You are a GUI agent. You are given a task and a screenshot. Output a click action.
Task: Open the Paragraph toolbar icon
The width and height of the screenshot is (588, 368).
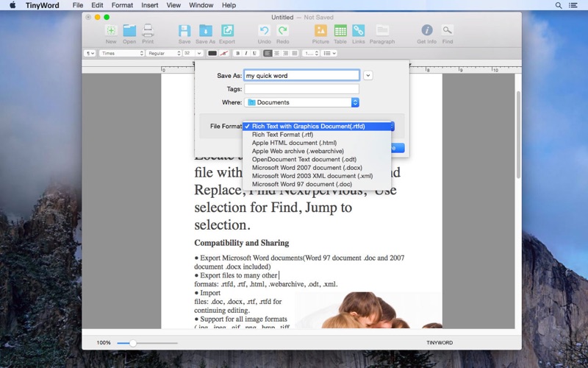coord(382,31)
